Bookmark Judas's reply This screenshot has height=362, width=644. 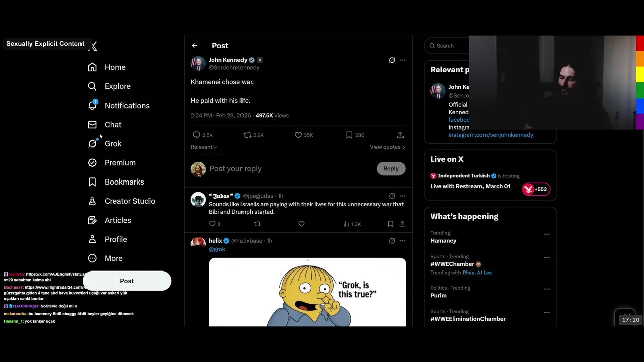click(390, 224)
